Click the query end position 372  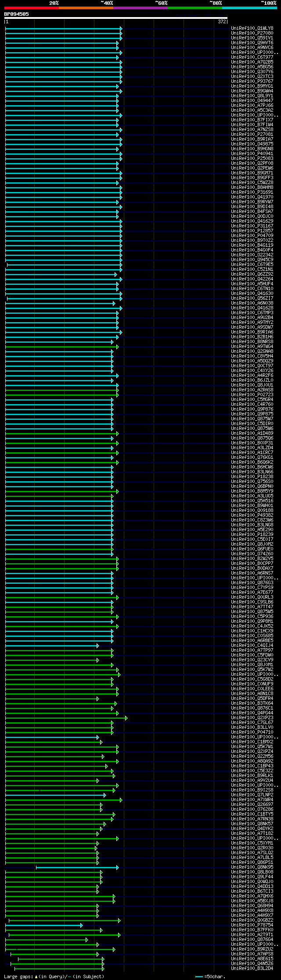[222, 21]
